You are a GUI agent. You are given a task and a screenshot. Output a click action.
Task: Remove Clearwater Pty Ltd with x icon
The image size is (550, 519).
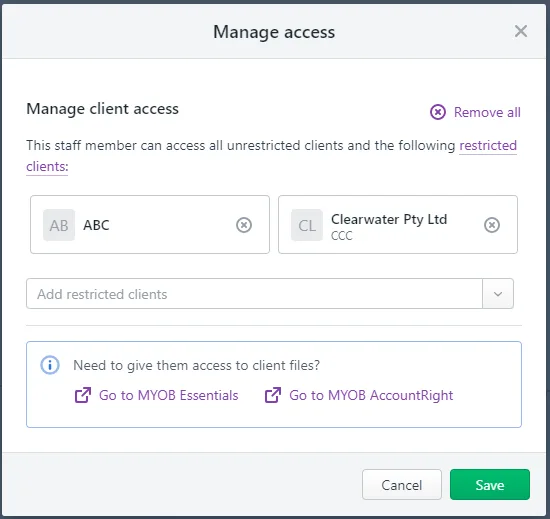(492, 225)
